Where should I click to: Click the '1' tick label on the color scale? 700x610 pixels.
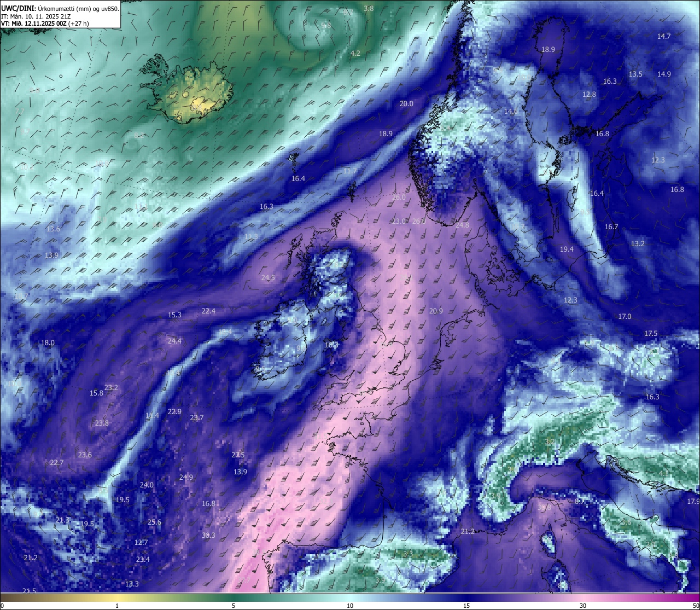coord(117,606)
